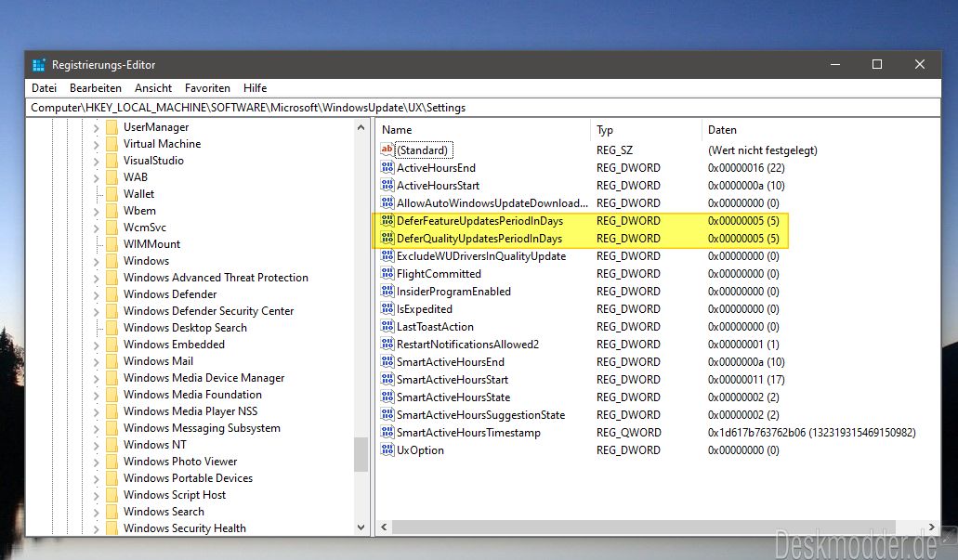Expand the Windows Advanced Threat Protection key
The width and height of the screenshot is (958, 560).
point(96,279)
